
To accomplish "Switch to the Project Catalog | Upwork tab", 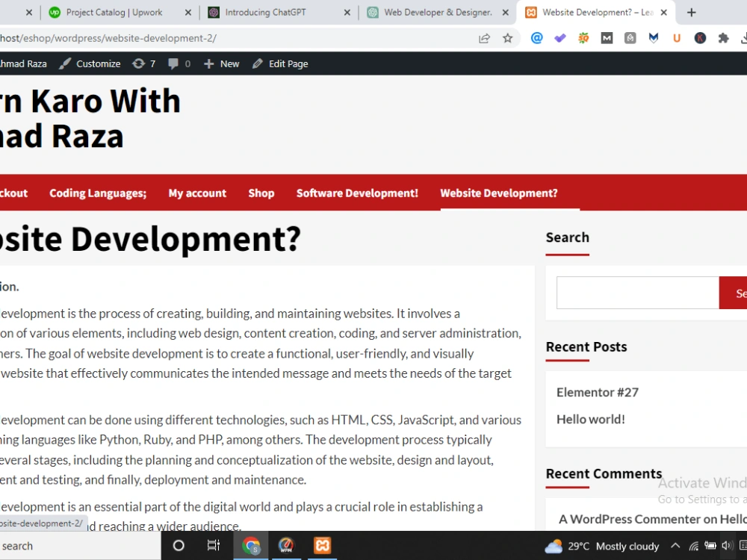I will (114, 13).
